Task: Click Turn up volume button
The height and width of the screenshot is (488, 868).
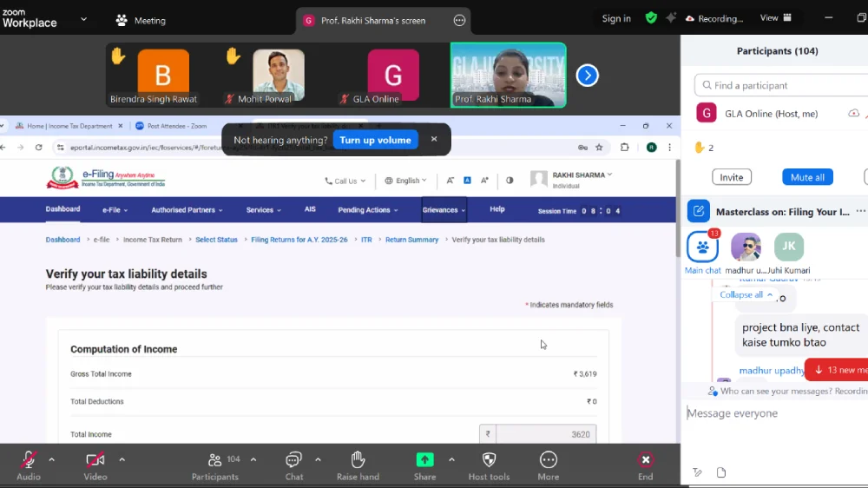Action: coord(375,140)
